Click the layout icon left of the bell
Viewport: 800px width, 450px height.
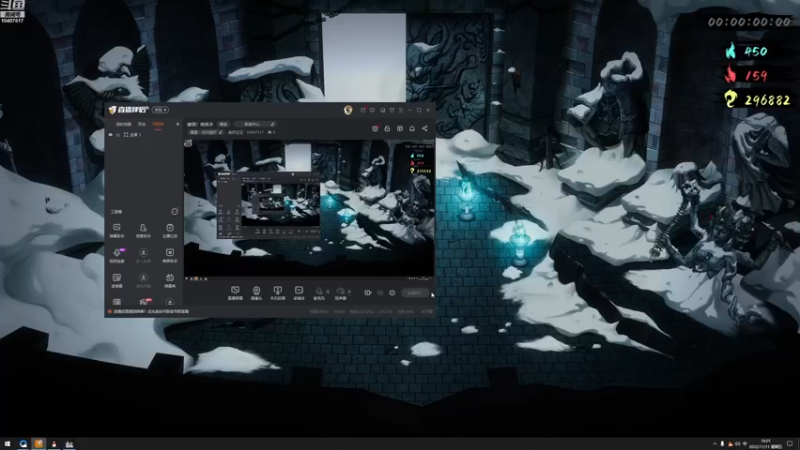pyautogui.click(x=400, y=129)
